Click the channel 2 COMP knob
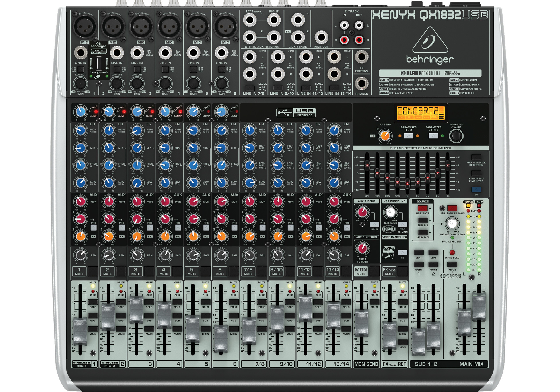The image size is (560, 392). tap(108, 112)
